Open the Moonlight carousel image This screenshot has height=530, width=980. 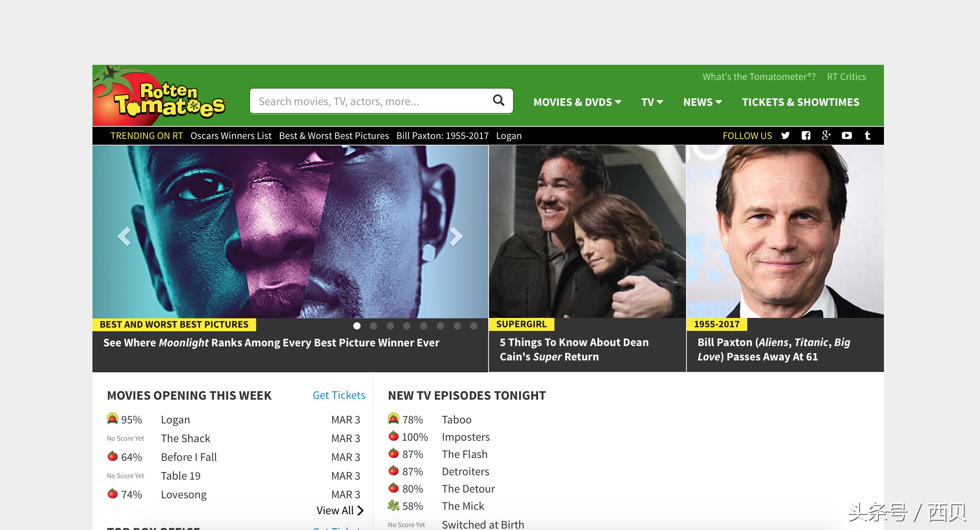(290, 232)
